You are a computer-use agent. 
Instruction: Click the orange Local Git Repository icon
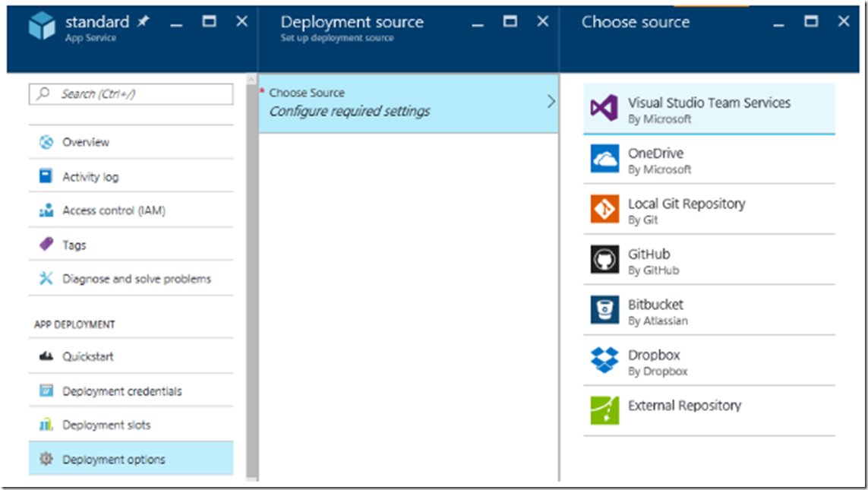604,209
